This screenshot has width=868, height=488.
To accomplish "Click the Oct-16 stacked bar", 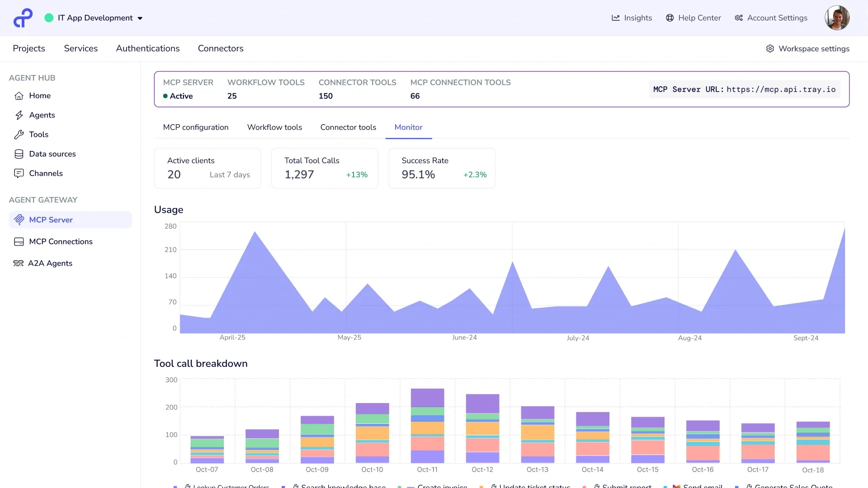I will tap(703, 442).
